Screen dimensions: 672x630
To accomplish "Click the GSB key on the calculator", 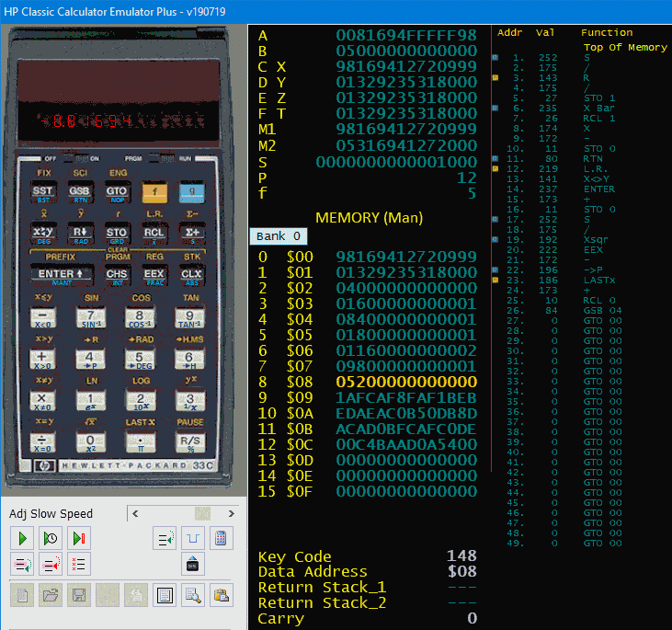I will tap(80, 193).
